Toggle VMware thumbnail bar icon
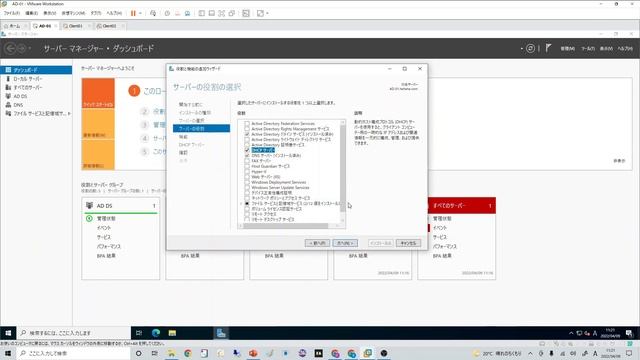 [211, 13]
